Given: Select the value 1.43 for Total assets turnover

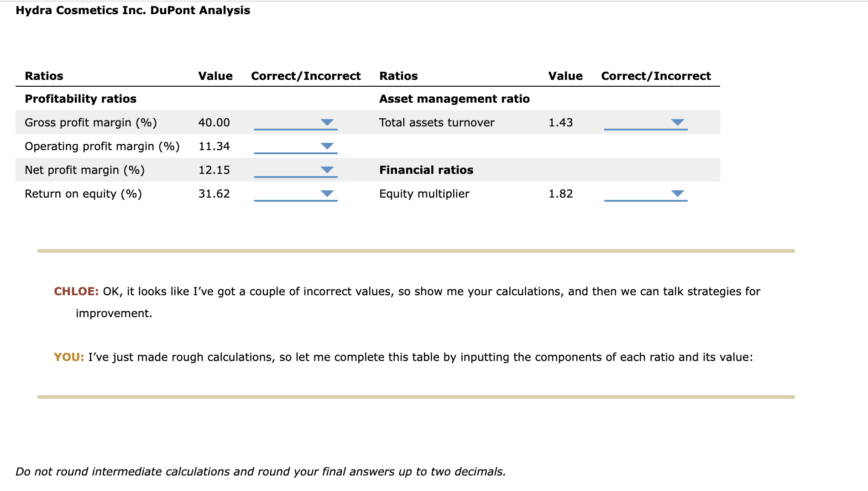Looking at the screenshot, I should (x=561, y=122).
